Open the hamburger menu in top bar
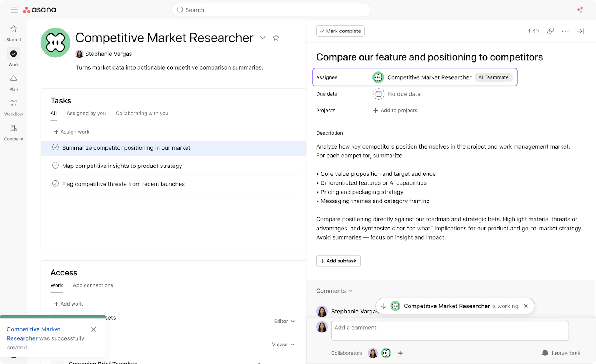 click(x=14, y=10)
